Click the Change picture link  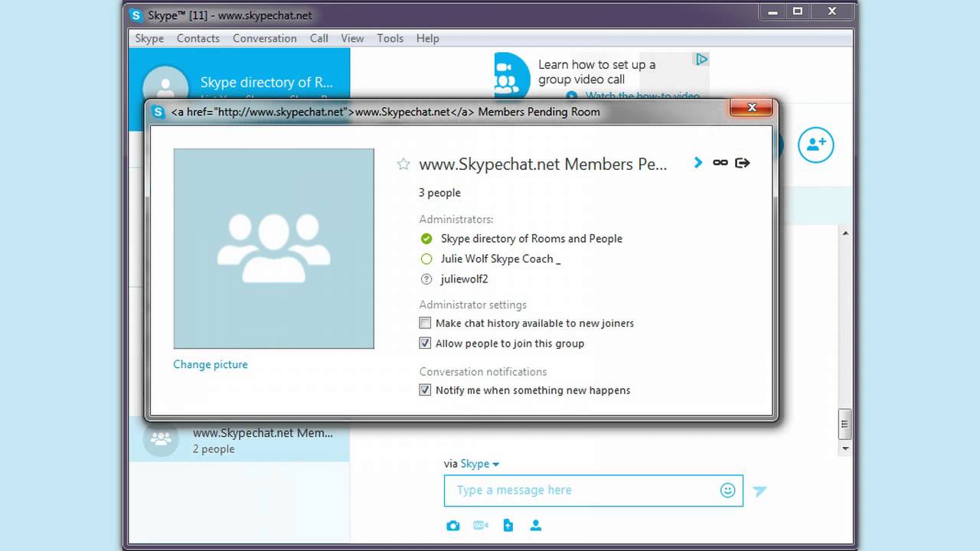[x=211, y=364]
